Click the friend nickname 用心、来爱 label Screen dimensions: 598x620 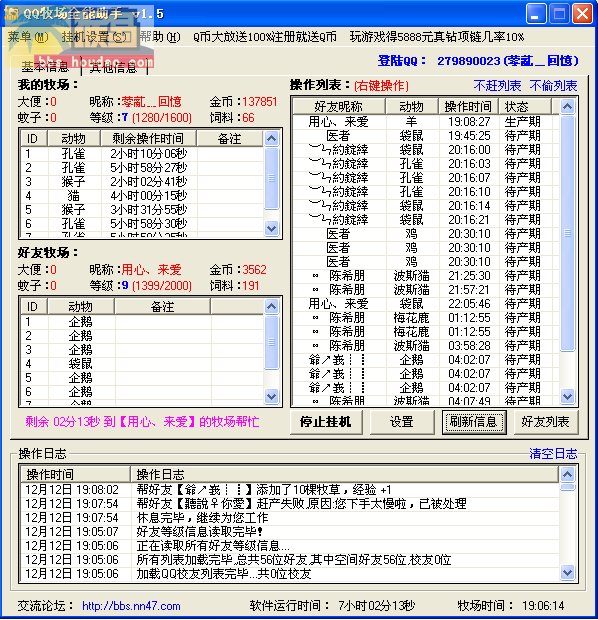tap(151, 270)
